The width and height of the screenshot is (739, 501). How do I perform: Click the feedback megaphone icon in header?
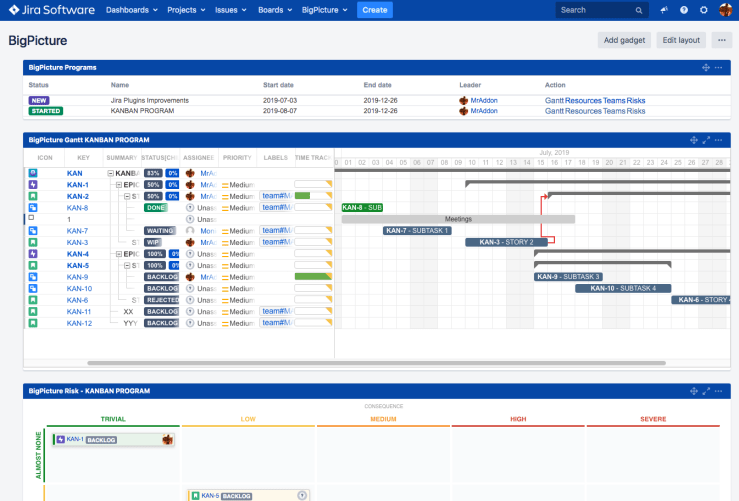(664, 10)
